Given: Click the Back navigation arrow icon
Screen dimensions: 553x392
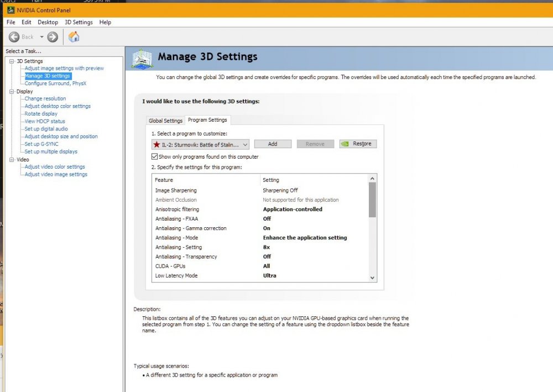Looking at the screenshot, I should (14, 37).
